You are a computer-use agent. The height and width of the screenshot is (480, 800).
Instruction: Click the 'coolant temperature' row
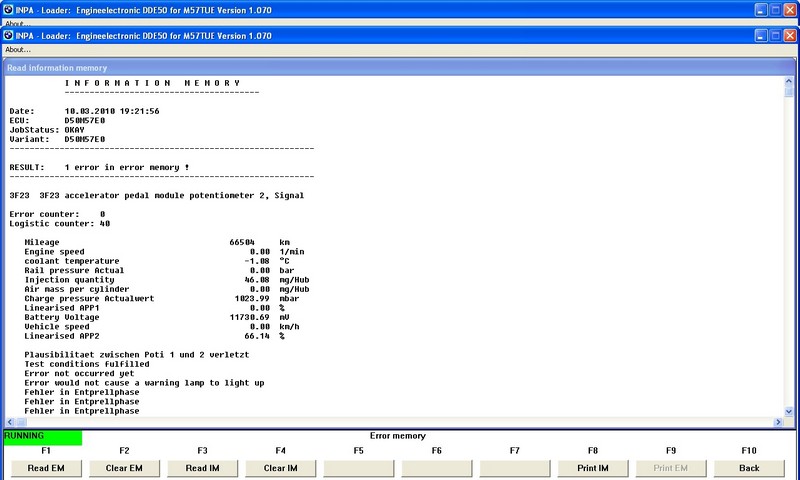coord(157,261)
